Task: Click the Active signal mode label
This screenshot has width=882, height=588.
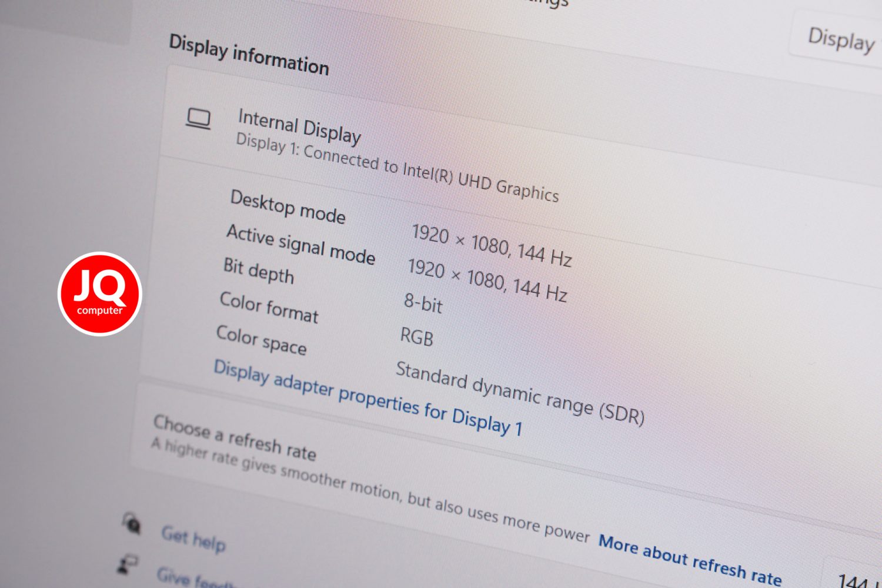Action: 301,244
